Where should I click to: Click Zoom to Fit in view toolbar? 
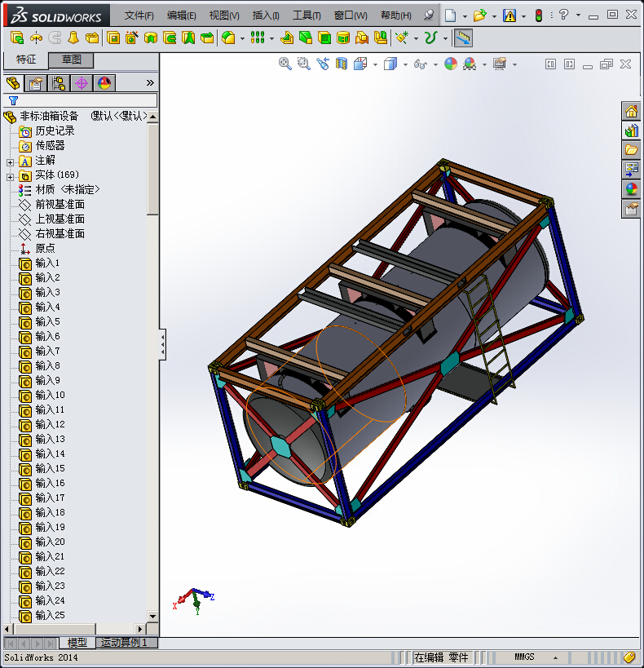coord(285,64)
